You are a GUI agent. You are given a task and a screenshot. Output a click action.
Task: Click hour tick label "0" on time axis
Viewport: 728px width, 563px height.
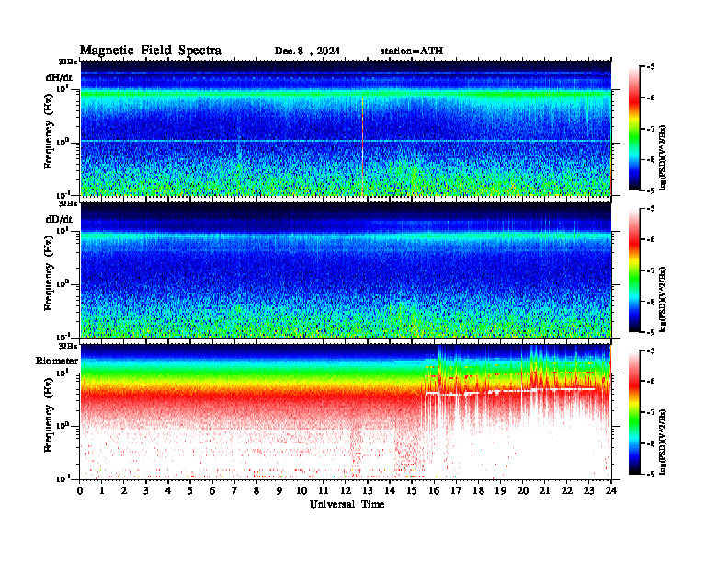tap(80, 490)
